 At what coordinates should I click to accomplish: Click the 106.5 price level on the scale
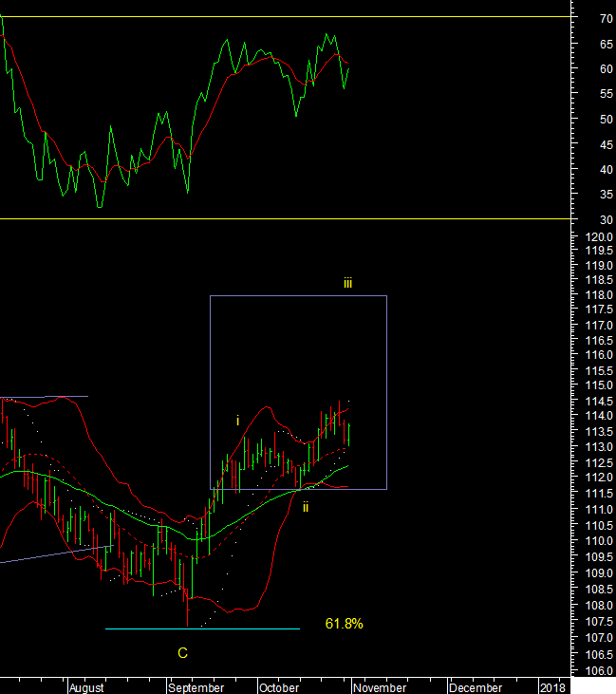pyautogui.click(x=599, y=655)
